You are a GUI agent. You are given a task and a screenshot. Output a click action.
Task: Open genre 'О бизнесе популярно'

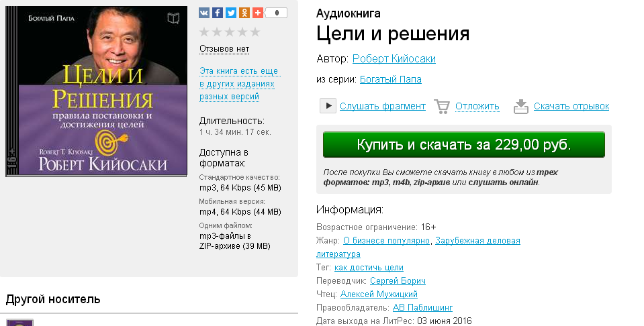click(x=387, y=241)
